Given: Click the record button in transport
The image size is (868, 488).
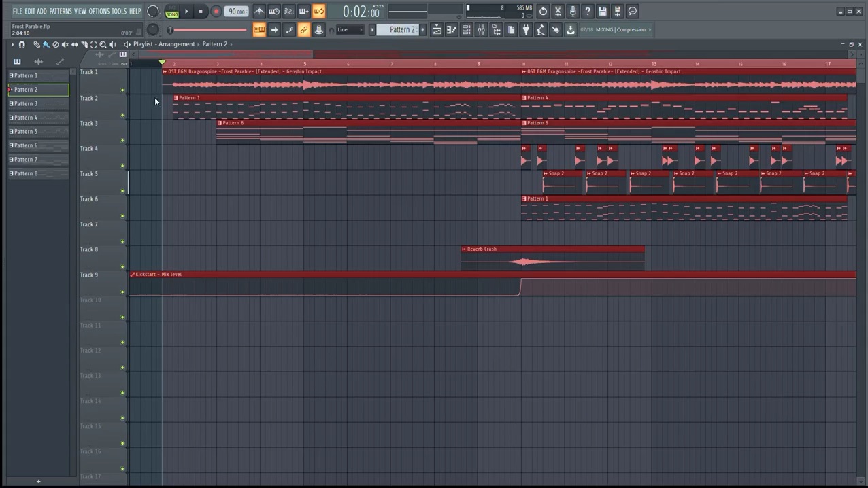Looking at the screenshot, I should point(216,12).
